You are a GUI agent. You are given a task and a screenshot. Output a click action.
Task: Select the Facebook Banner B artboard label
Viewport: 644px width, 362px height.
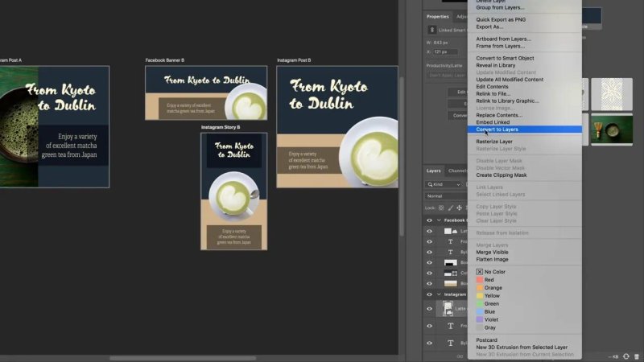point(165,60)
